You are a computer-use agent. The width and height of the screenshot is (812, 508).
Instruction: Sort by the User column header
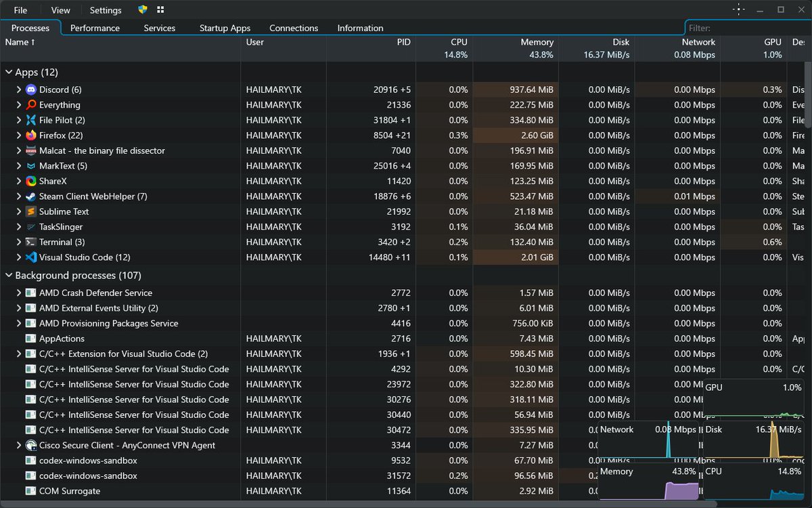pos(284,48)
